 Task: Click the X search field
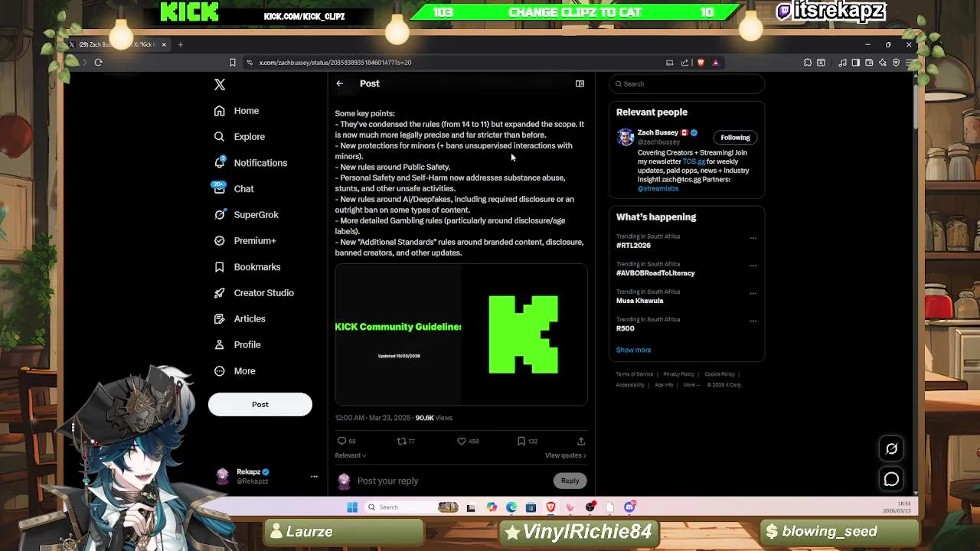(687, 84)
